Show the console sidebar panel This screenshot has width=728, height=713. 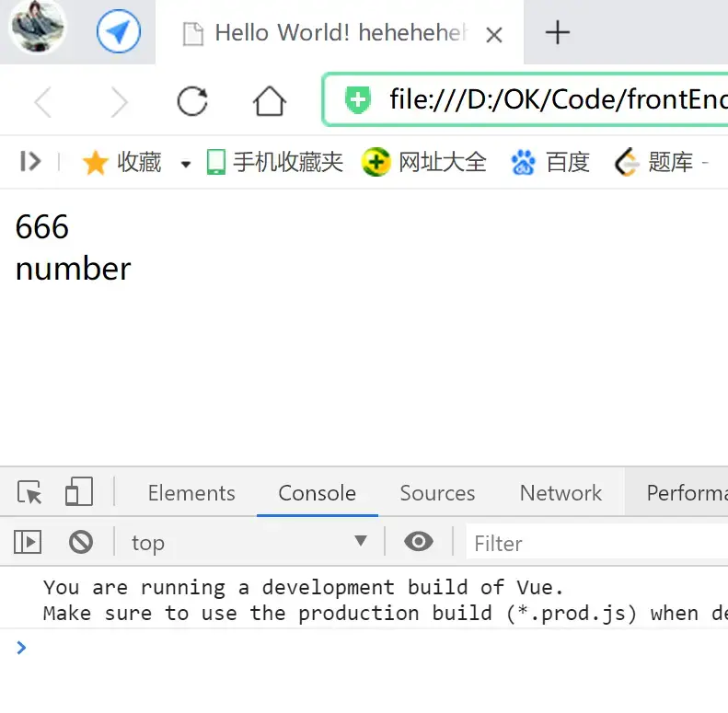[28, 542]
